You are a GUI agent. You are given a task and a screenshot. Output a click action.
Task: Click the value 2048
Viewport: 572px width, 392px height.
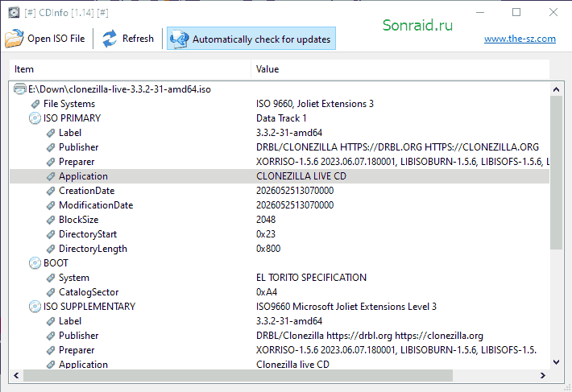pos(266,220)
